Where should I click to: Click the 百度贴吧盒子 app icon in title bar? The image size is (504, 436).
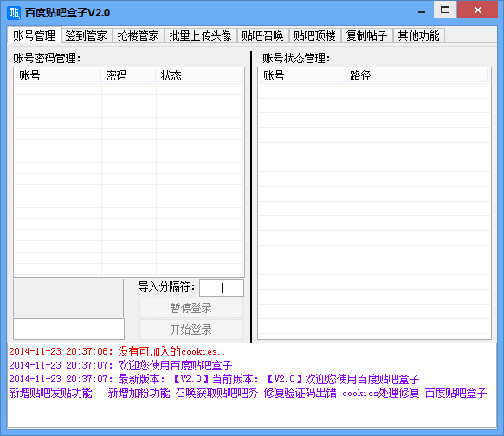click(14, 12)
